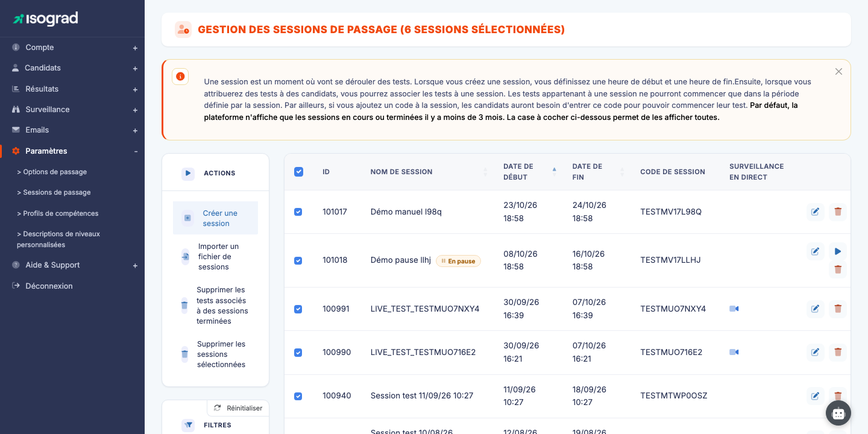Click Supprimer les tests associés action
Image resolution: width=868 pixels, height=434 pixels.
point(215,306)
